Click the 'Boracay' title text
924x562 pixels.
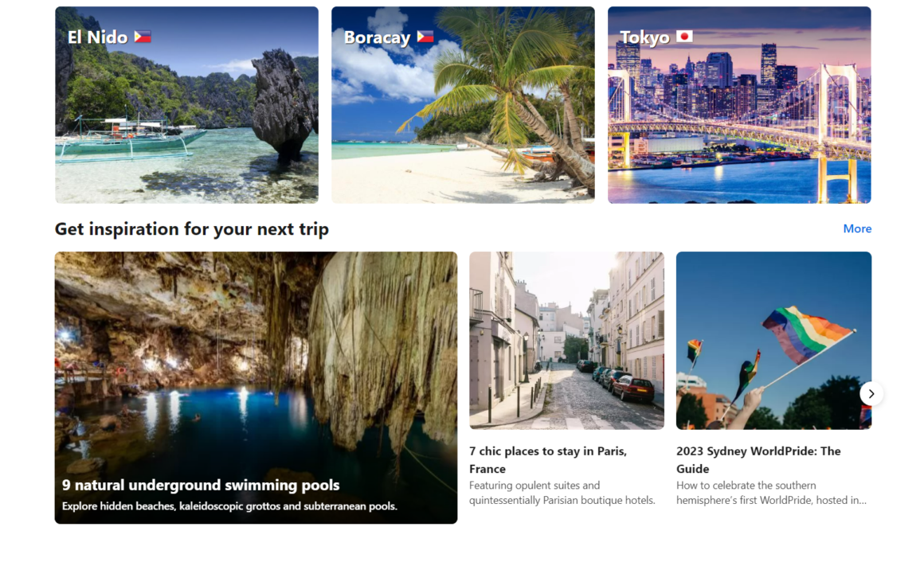(x=377, y=37)
